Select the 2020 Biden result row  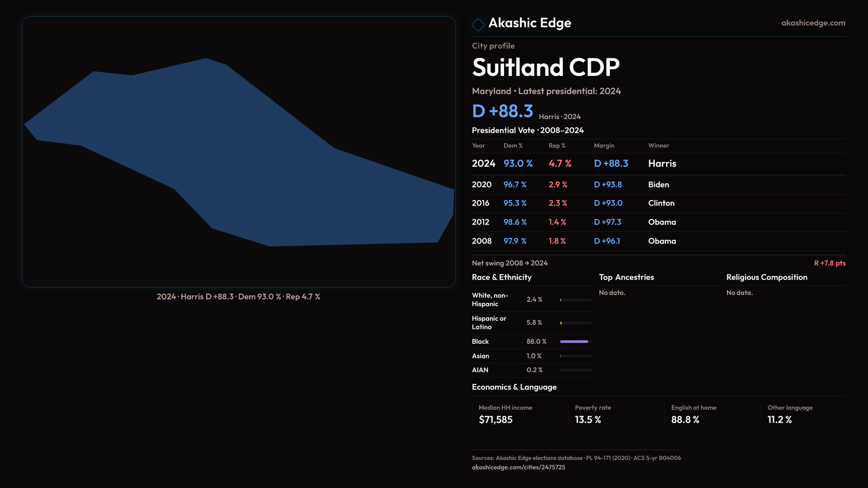(658, 185)
